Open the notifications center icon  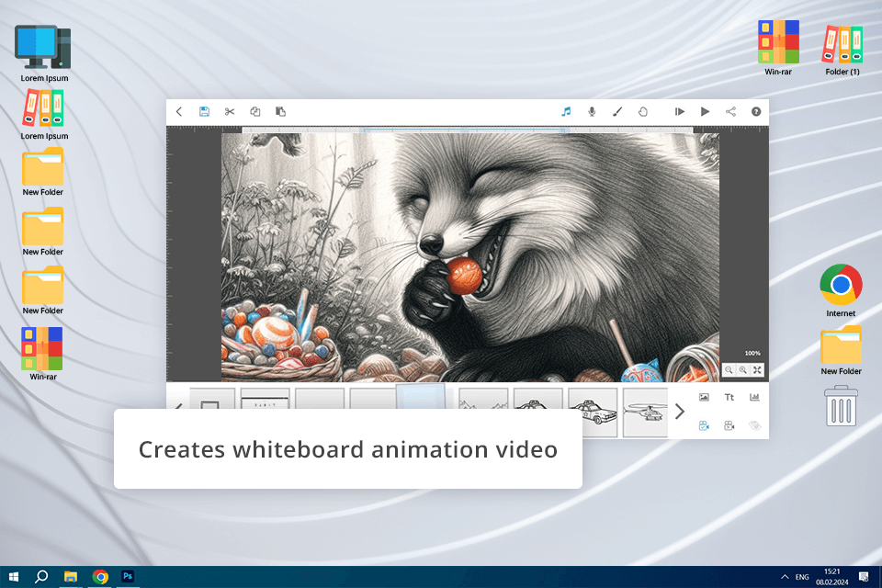tap(864, 577)
